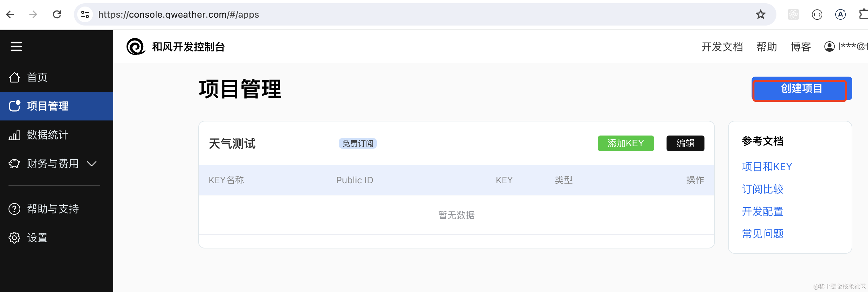The height and width of the screenshot is (292, 868).
Task: Open the 订阅比较 reference link
Action: click(762, 189)
